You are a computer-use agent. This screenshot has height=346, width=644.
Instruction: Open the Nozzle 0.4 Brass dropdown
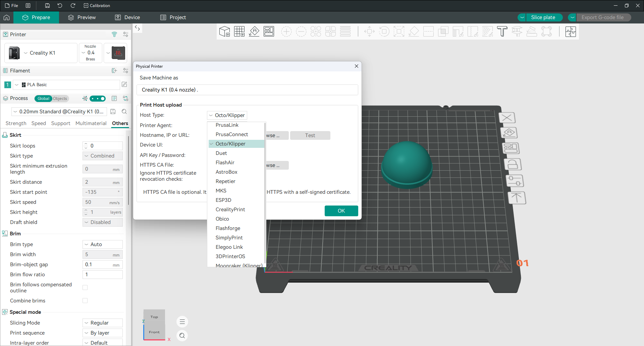point(91,53)
